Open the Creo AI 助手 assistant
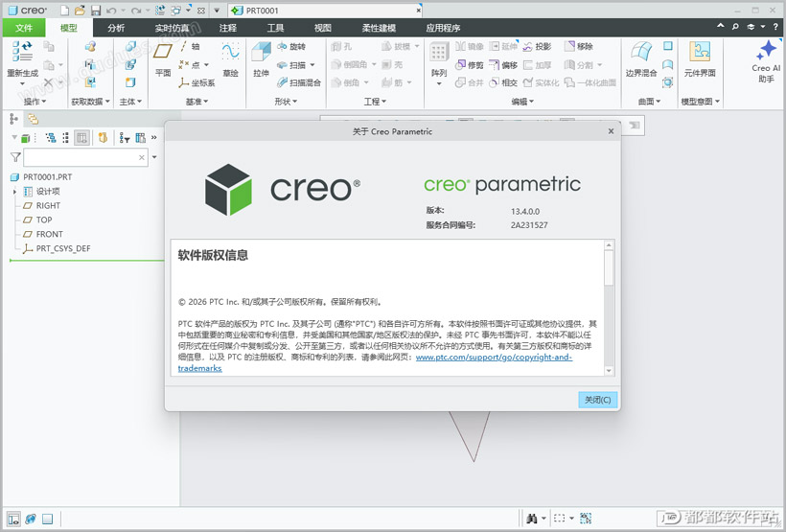 click(766, 61)
